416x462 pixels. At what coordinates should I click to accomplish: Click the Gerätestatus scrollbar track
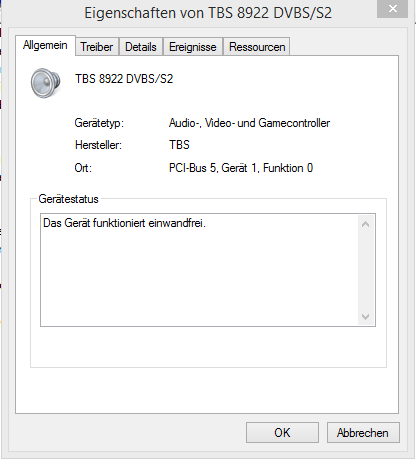coord(365,270)
